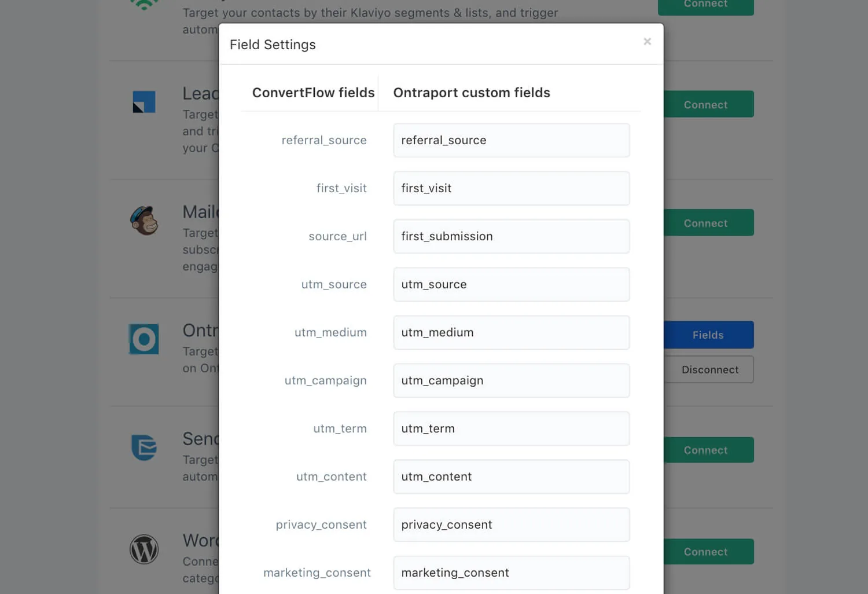Edit the utm_term Ontraport field

(x=512, y=428)
